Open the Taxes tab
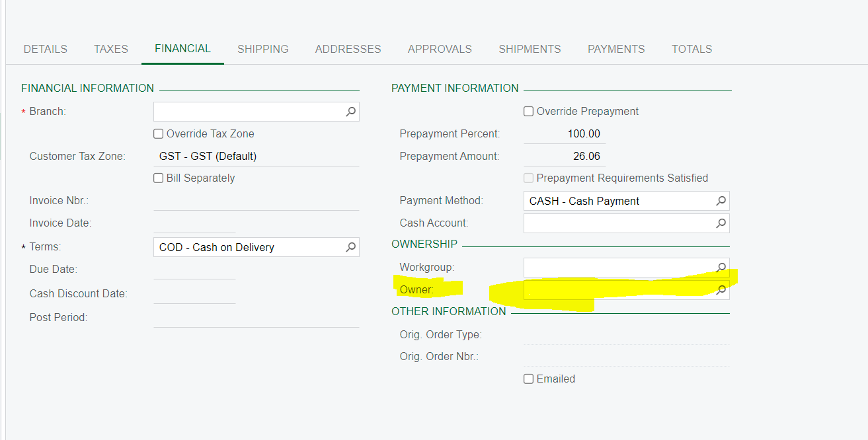Image resolution: width=868 pixels, height=440 pixels. [111, 49]
